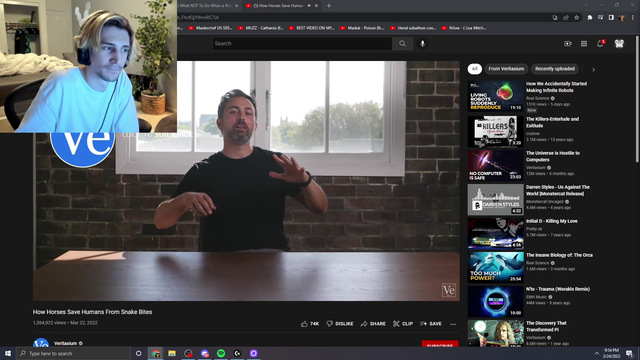Open the BEST VIDEO ON MY... bookmark
The width and height of the screenshot is (640, 360).
click(x=312, y=28)
